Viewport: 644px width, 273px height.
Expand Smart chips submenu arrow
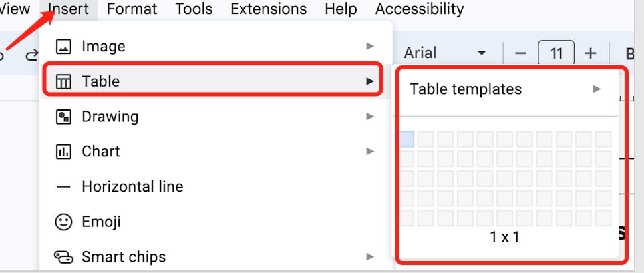pyautogui.click(x=370, y=257)
